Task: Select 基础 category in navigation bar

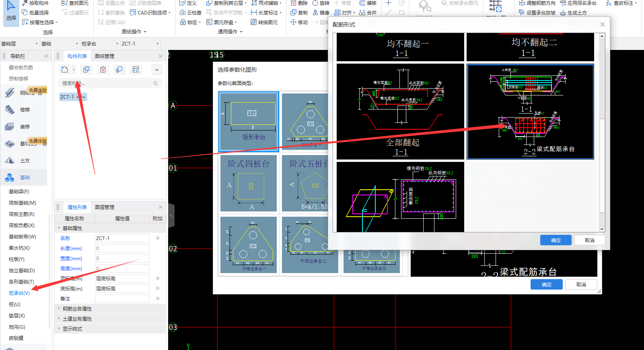Action: [24, 177]
